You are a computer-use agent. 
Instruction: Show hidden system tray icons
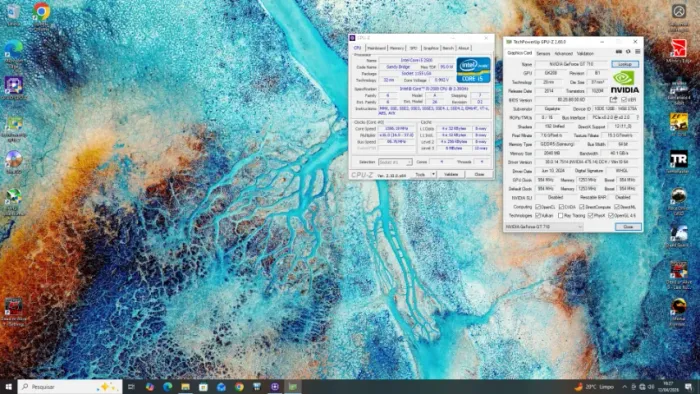point(625,387)
